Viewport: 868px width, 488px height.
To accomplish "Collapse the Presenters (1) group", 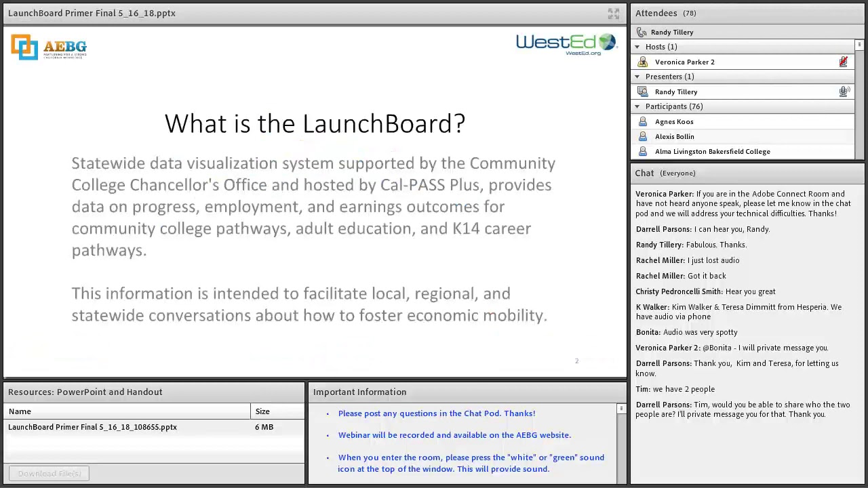I will (x=637, y=77).
